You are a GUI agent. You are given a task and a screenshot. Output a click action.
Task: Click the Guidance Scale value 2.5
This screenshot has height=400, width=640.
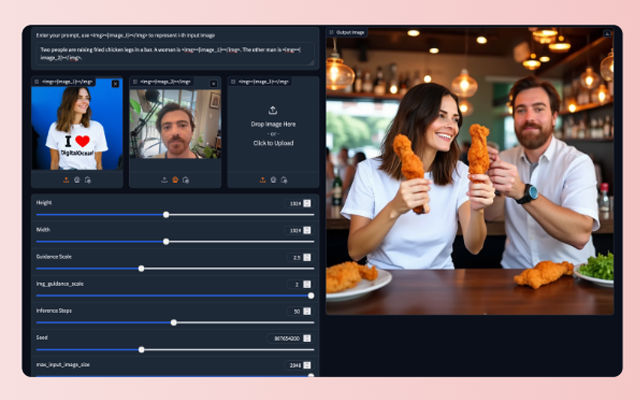(297, 258)
